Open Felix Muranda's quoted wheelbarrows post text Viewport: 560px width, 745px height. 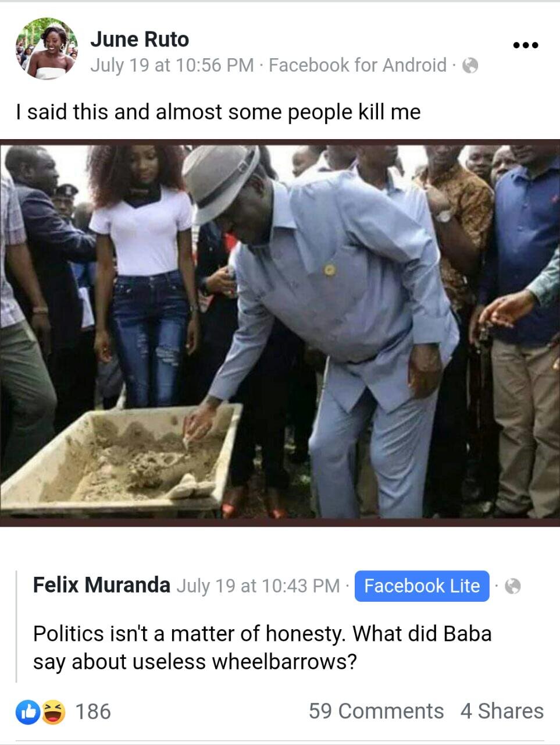pos(262,647)
